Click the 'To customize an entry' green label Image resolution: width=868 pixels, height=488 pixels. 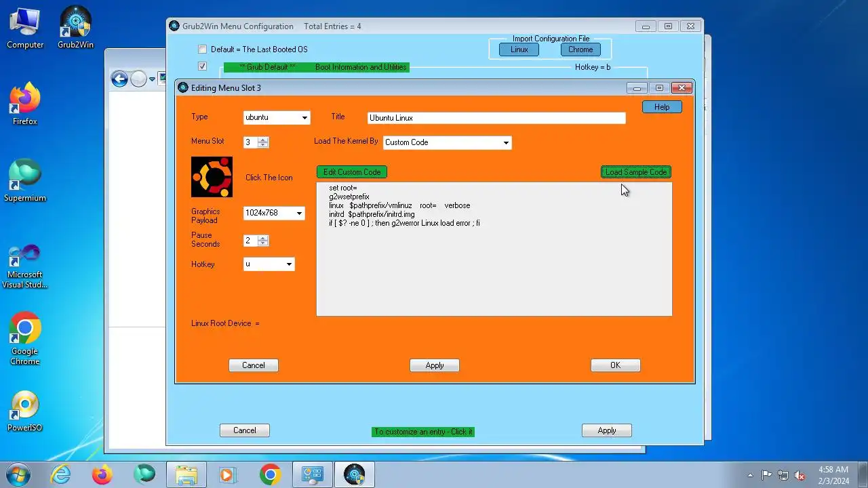(423, 432)
